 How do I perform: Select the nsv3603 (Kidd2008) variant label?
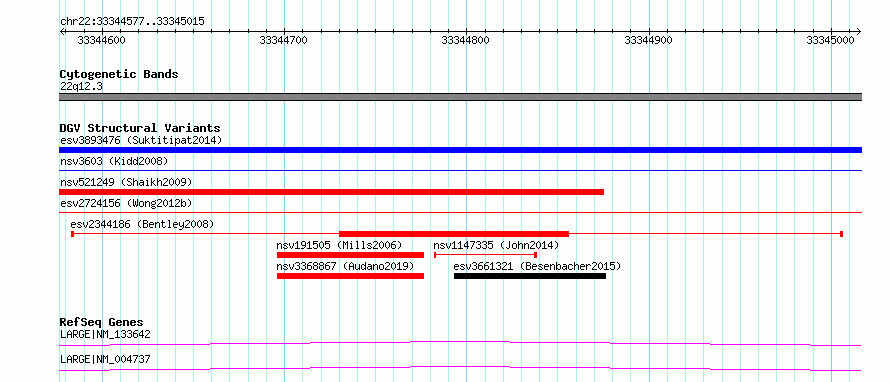pos(114,161)
